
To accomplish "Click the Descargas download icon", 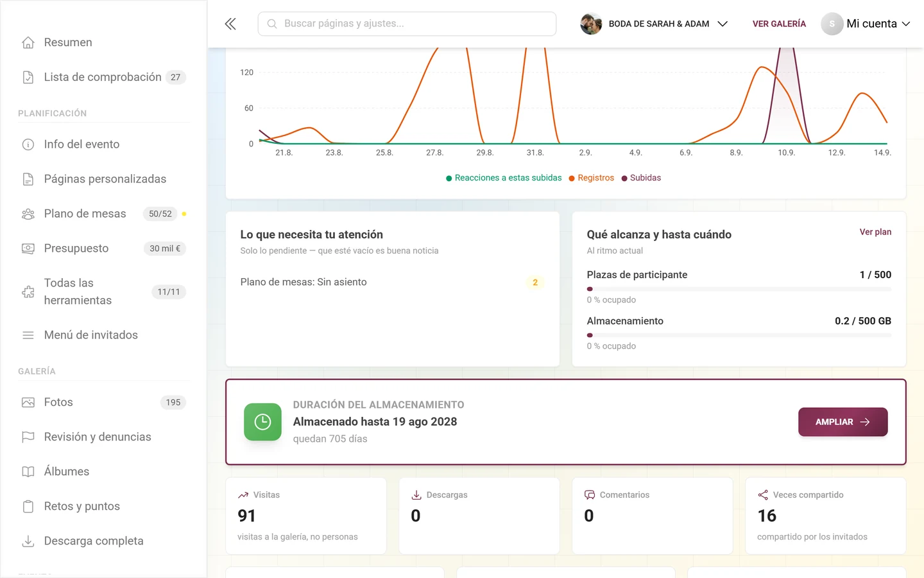I will pos(416,495).
